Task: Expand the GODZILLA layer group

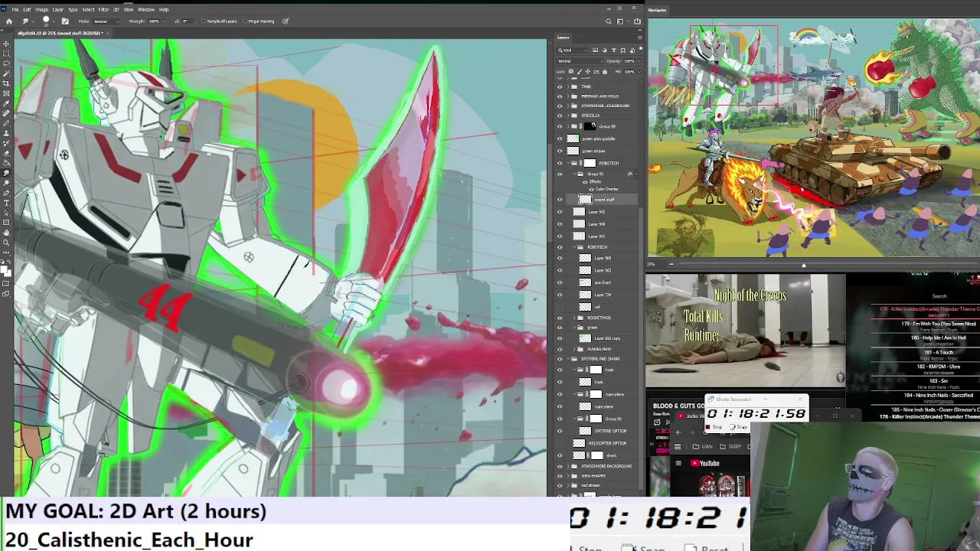Action: coord(568,116)
